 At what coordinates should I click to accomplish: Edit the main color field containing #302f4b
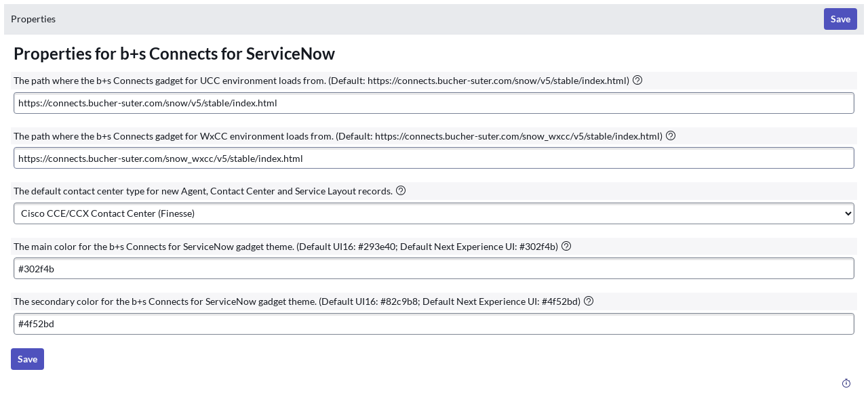[434, 268]
